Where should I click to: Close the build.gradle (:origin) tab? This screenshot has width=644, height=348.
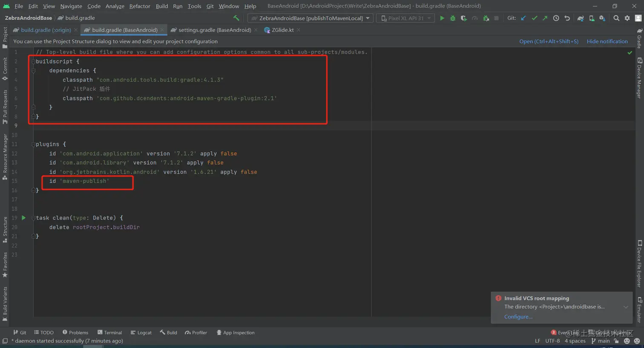point(76,30)
